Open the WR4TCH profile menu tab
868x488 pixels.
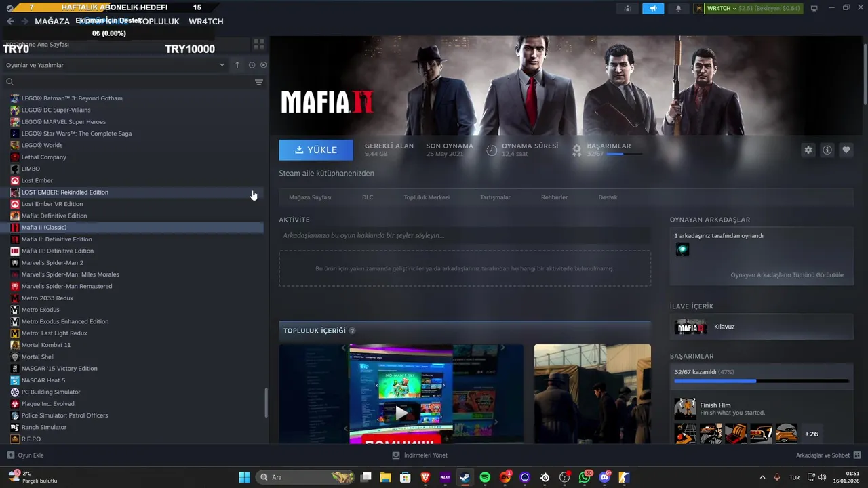[205, 21]
